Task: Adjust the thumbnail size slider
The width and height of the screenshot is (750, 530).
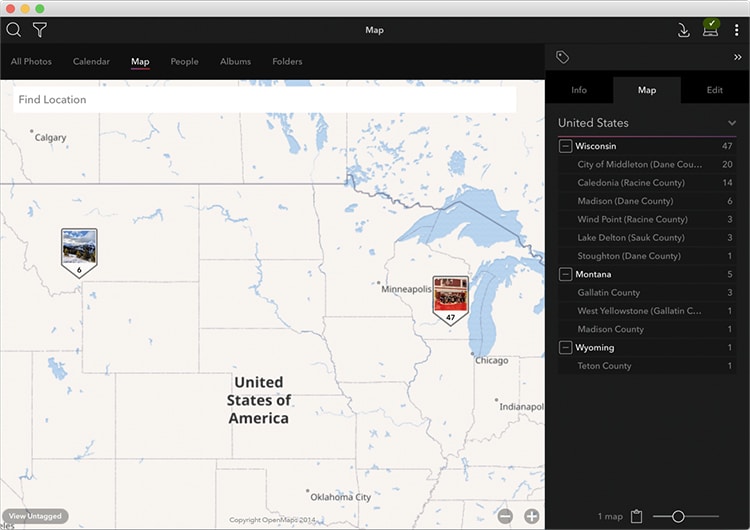Action: click(678, 516)
